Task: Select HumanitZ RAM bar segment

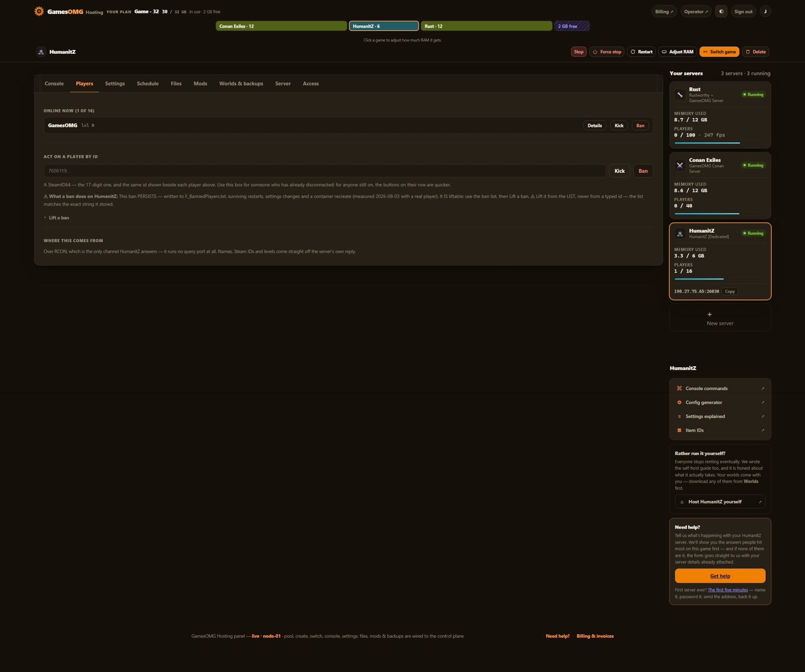Action: pos(384,26)
